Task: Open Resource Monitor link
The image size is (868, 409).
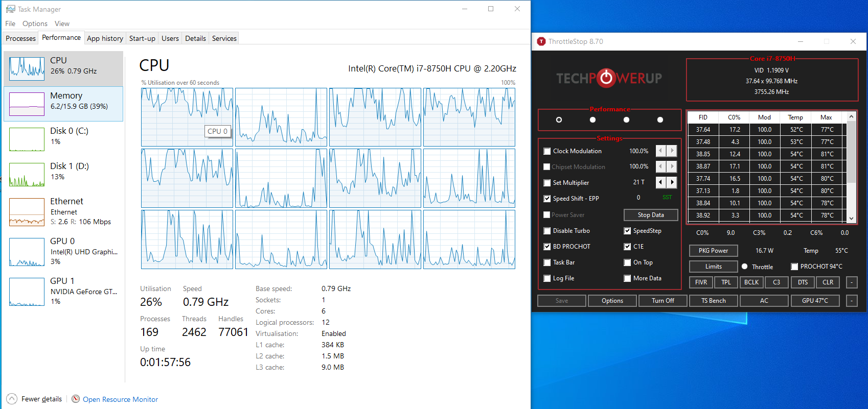Action: 120,399
